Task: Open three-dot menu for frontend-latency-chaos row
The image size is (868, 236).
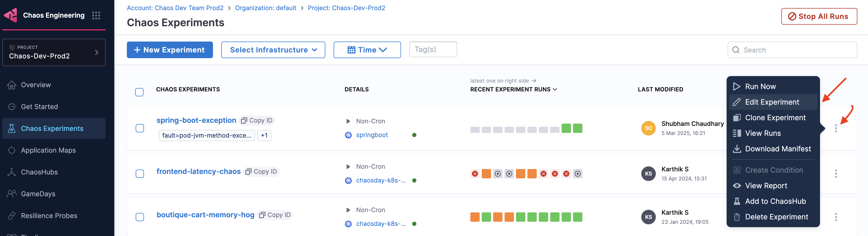Action: pos(836,174)
